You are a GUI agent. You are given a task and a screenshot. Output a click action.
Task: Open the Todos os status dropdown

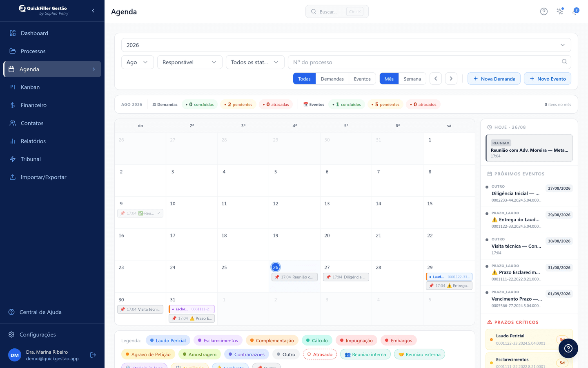pos(255,62)
